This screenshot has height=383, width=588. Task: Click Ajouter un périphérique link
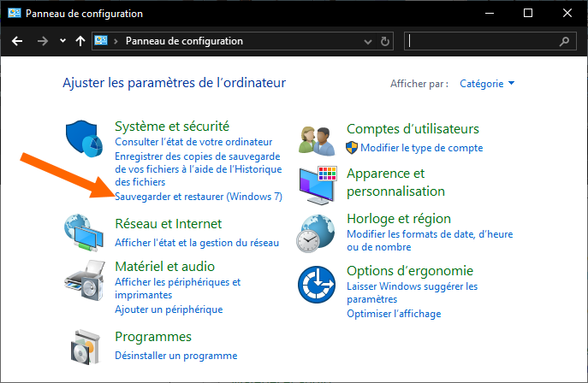169,309
